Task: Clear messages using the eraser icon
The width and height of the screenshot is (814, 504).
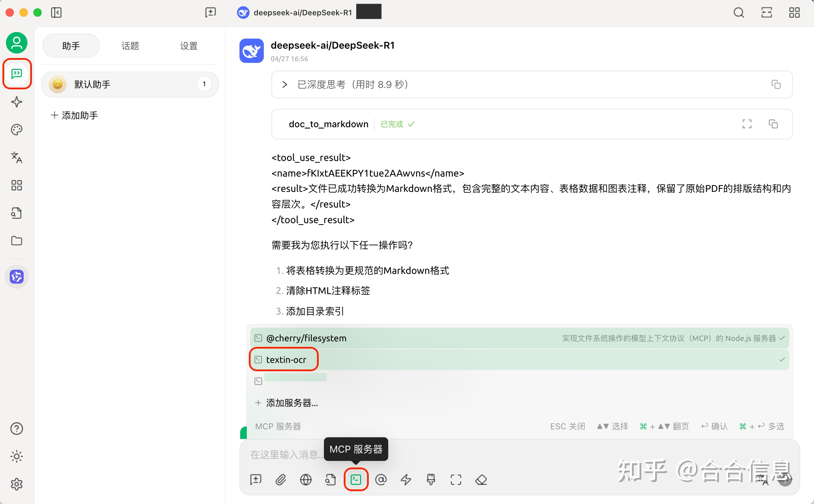Action: pyautogui.click(x=481, y=480)
